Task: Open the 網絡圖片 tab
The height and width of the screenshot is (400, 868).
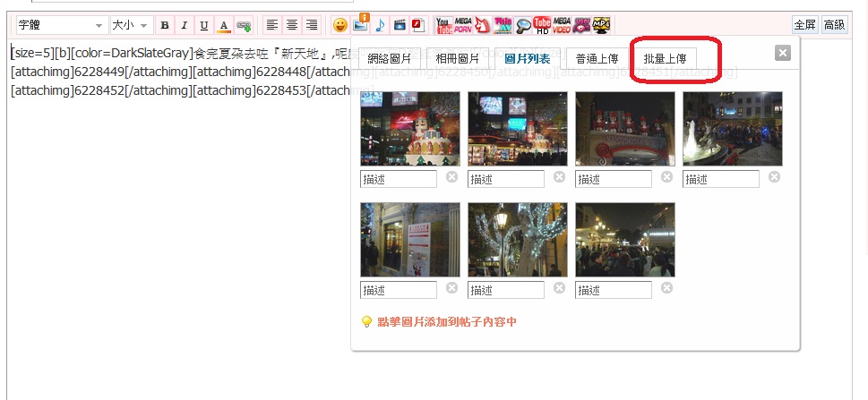Action: pyautogui.click(x=389, y=59)
